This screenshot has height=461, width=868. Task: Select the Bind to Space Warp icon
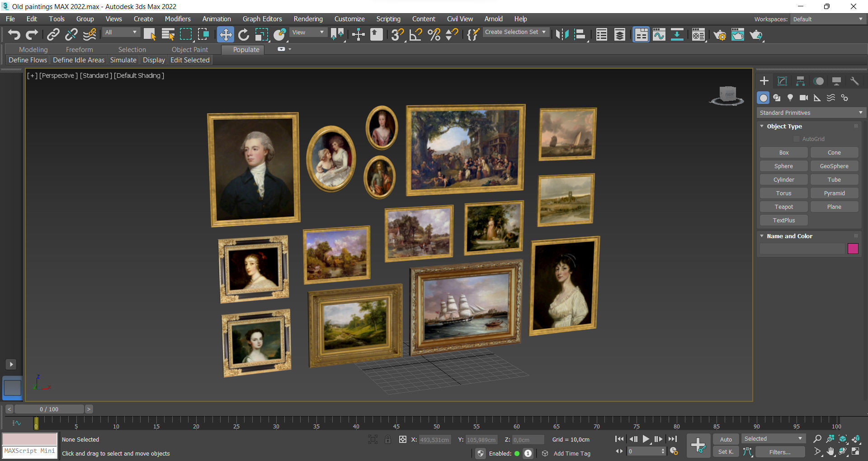pyautogui.click(x=90, y=34)
